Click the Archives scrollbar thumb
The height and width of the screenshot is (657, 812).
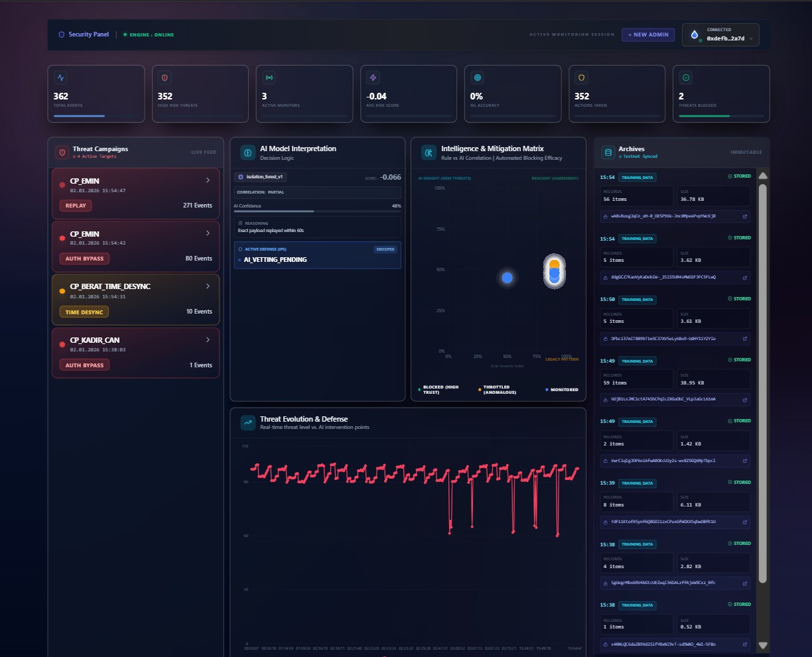click(x=763, y=383)
